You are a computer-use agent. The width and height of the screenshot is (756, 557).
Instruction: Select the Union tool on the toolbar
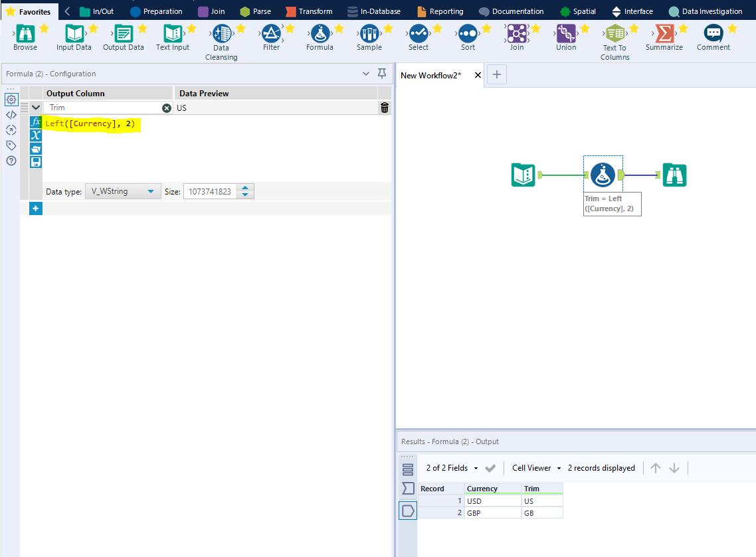[x=565, y=33]
